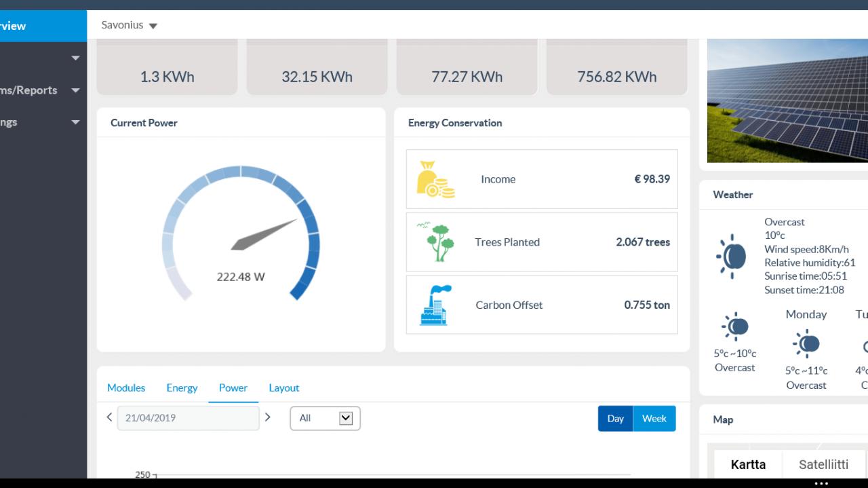The image size is (868, 488).
Task: Click the date field showing 21/04/2019
Action: (188, 418)
